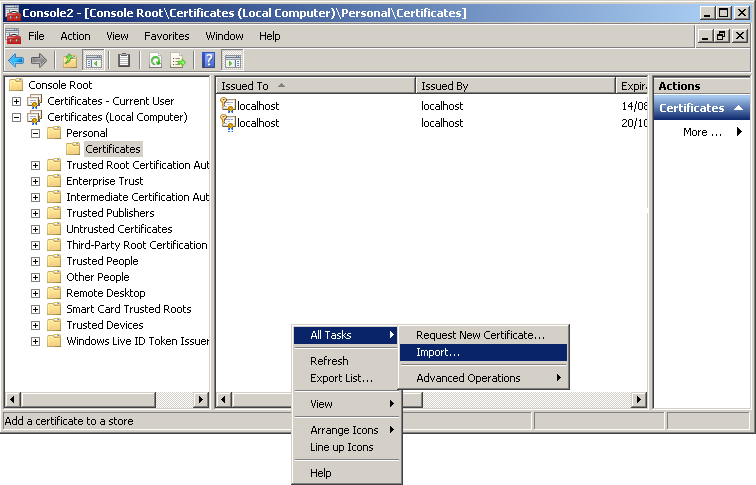This screenshot has width=756, height=485.
Task: Expand the Certificates - Current User node
Action: click(16, 101)
